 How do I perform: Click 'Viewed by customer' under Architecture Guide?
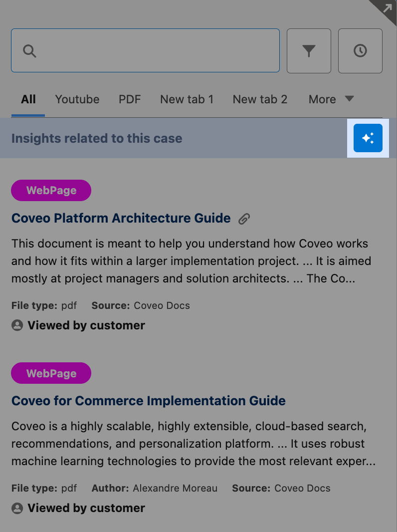pyautogui.click(x=86, y=325)
